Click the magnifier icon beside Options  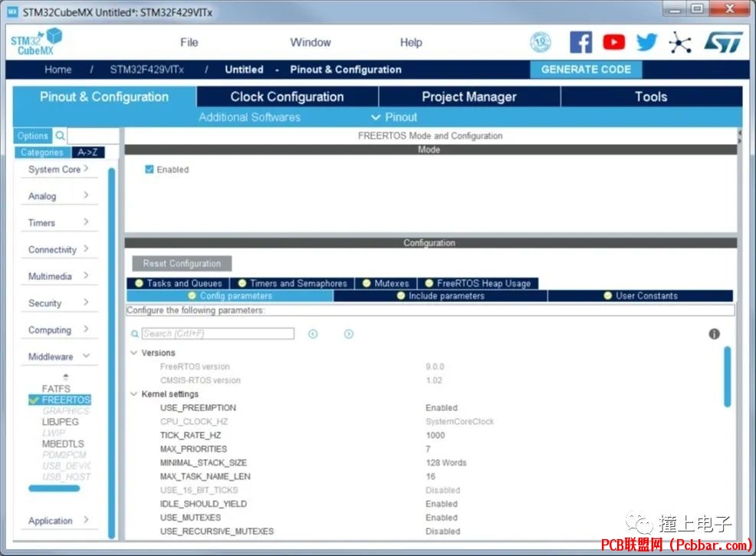(x=61, y=136)
